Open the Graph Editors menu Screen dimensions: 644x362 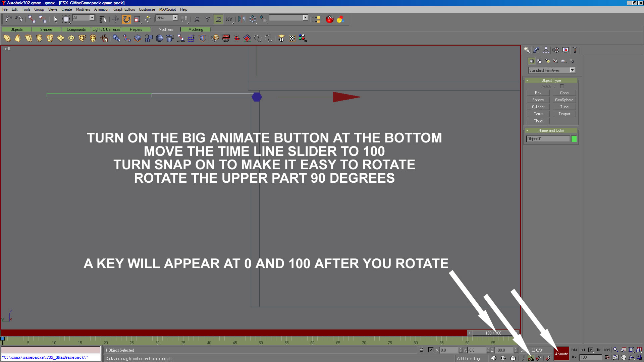[124, 9]
